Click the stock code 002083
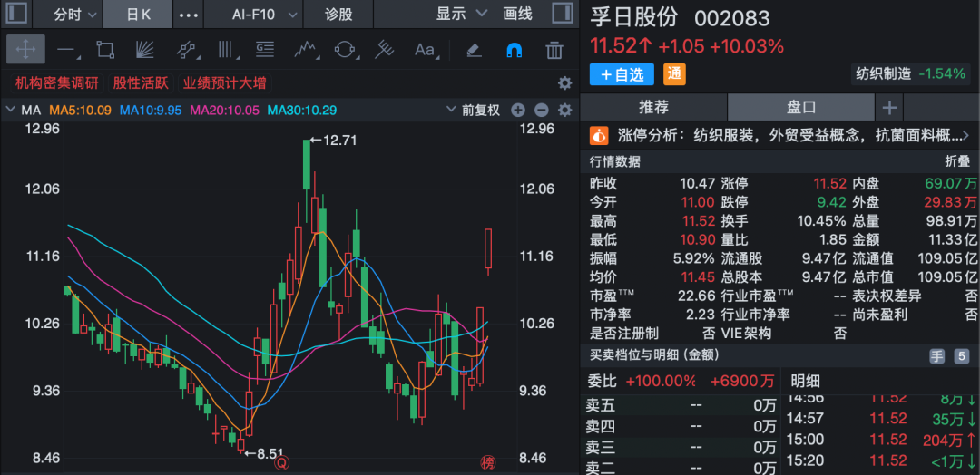This screenshot has width=980, height=475. point(732,19)
